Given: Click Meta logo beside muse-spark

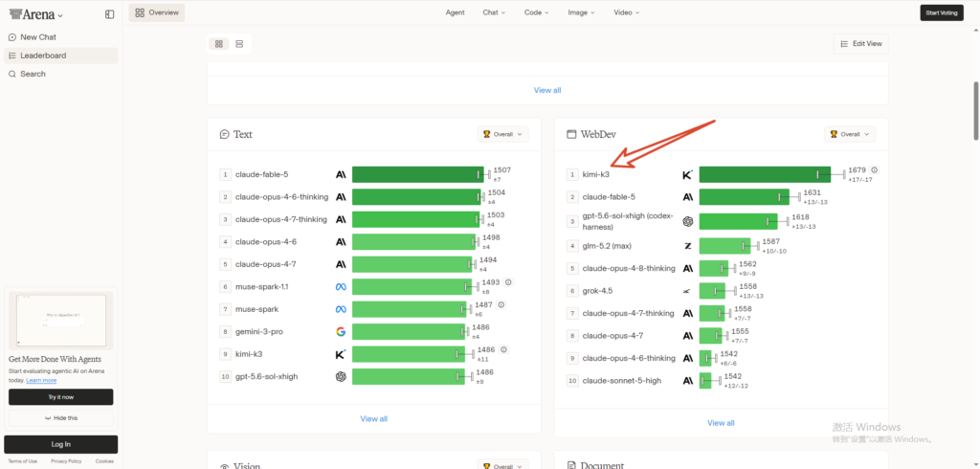Looking at the screenshot, I should tap(341, 309).
